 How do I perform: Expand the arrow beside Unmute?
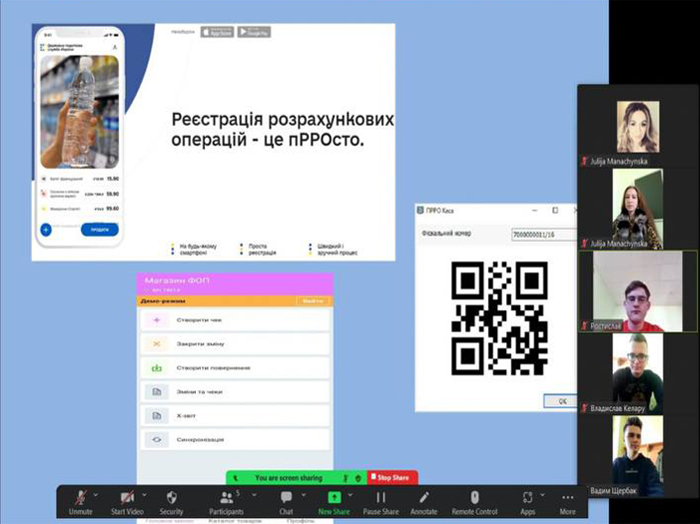[96, 495]
